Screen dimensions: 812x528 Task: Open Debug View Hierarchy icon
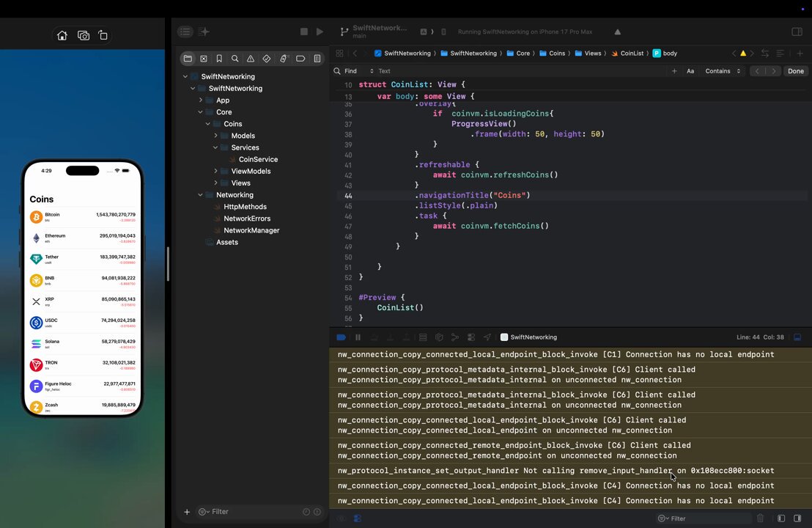439,337
